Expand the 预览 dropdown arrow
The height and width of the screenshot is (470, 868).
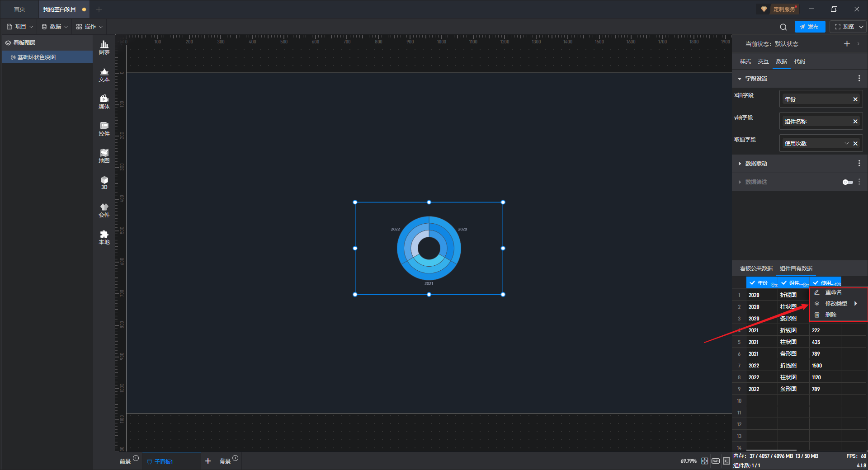[861, 27]
